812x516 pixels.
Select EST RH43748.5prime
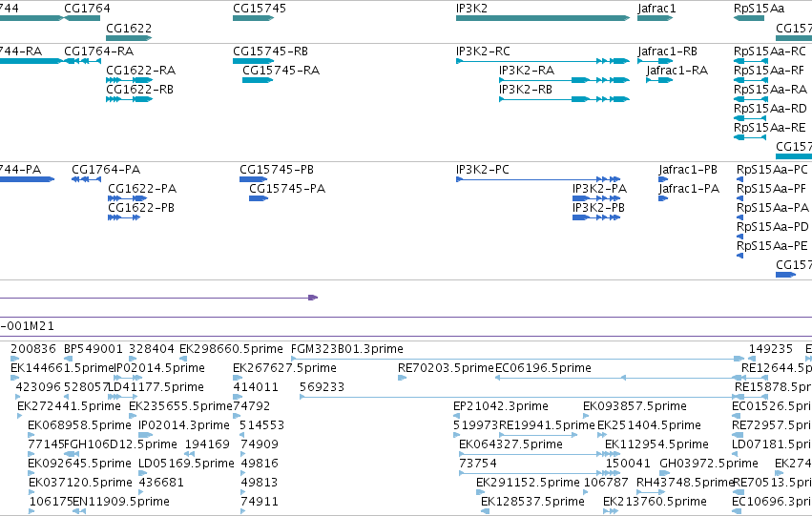(x=651, y=493)
